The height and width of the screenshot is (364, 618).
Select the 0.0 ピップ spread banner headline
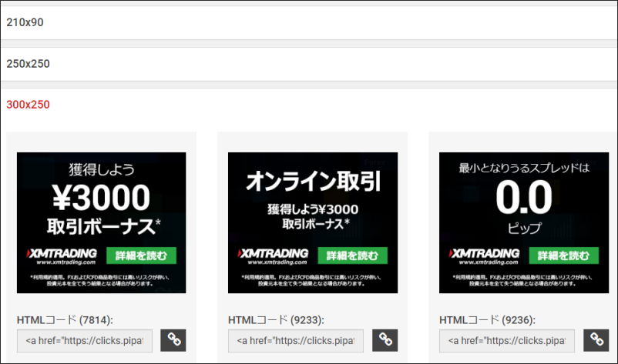524,199
